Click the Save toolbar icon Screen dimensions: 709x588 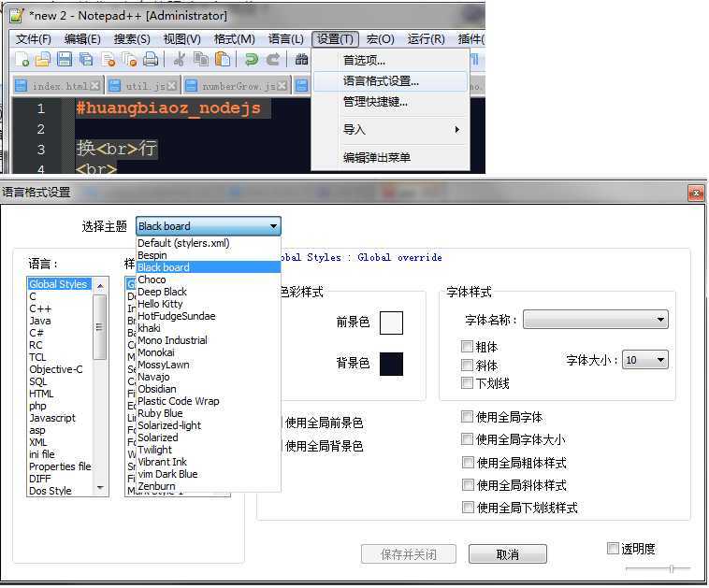coord(65,59)
